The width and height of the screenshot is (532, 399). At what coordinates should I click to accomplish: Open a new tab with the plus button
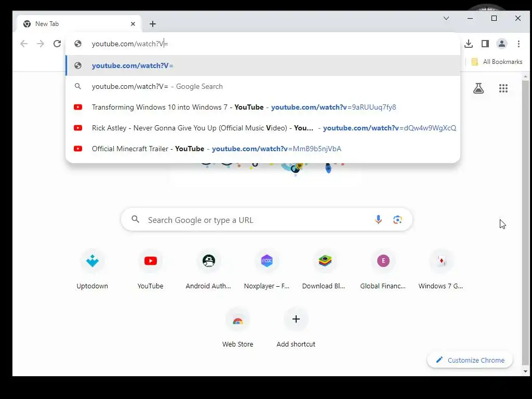153,24
